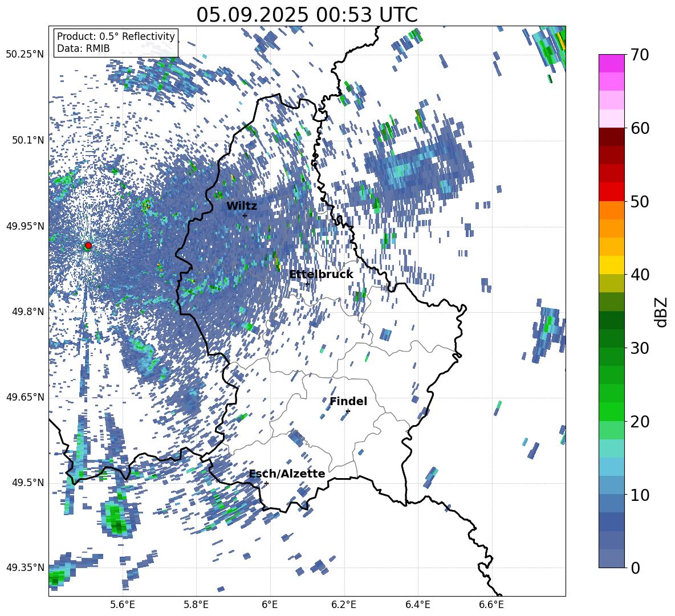Click the Wiltz location cross marker

[245, 215]
